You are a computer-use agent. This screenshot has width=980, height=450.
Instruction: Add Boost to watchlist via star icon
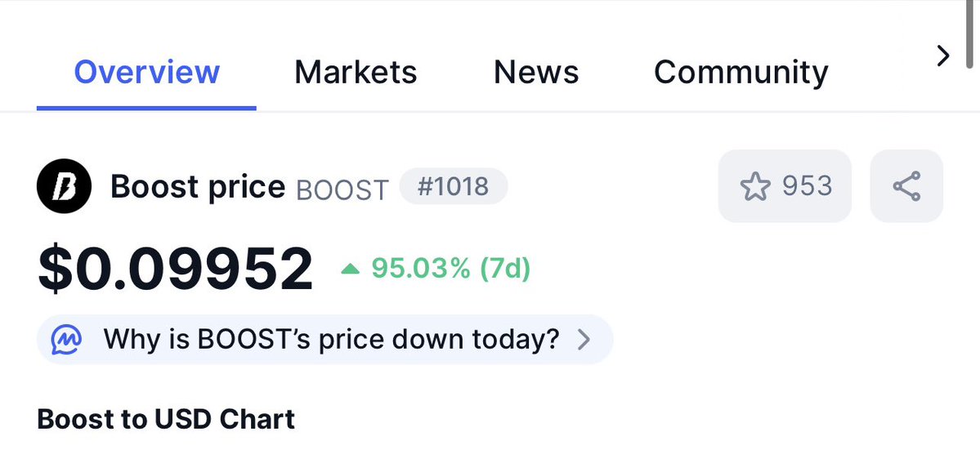point(755,187)
